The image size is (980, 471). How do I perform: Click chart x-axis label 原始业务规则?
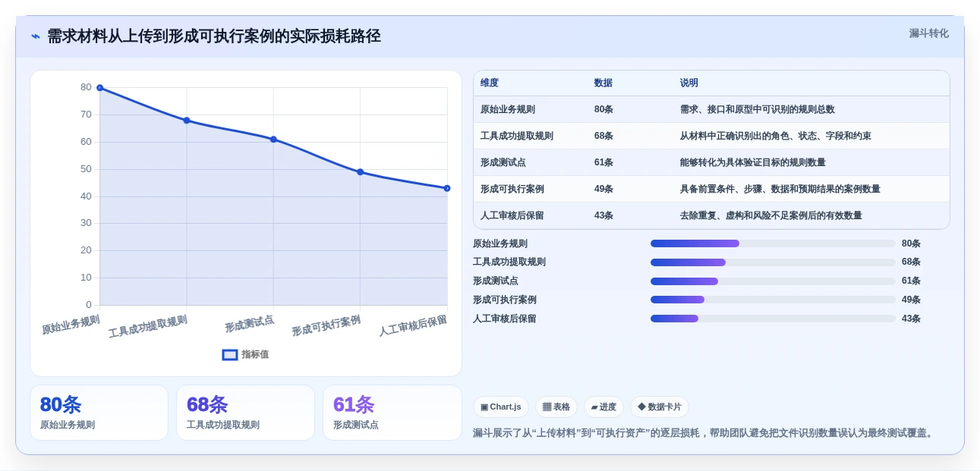coord(71,325)
